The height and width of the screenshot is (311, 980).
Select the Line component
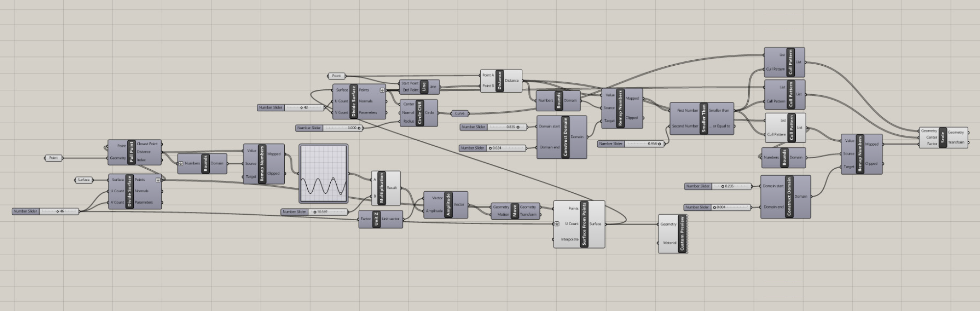click(424, 87)
